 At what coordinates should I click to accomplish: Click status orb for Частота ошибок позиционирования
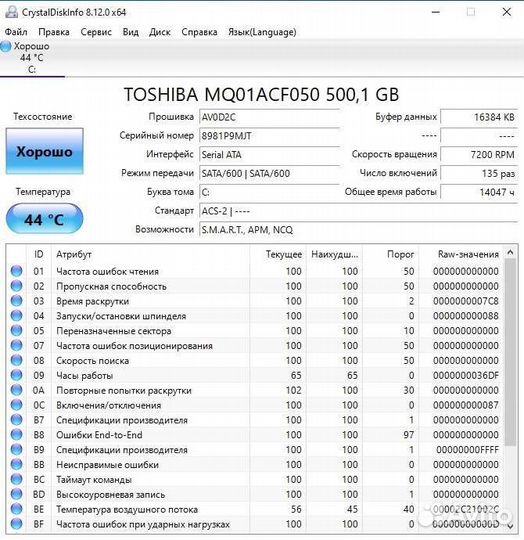pos(16,345)
